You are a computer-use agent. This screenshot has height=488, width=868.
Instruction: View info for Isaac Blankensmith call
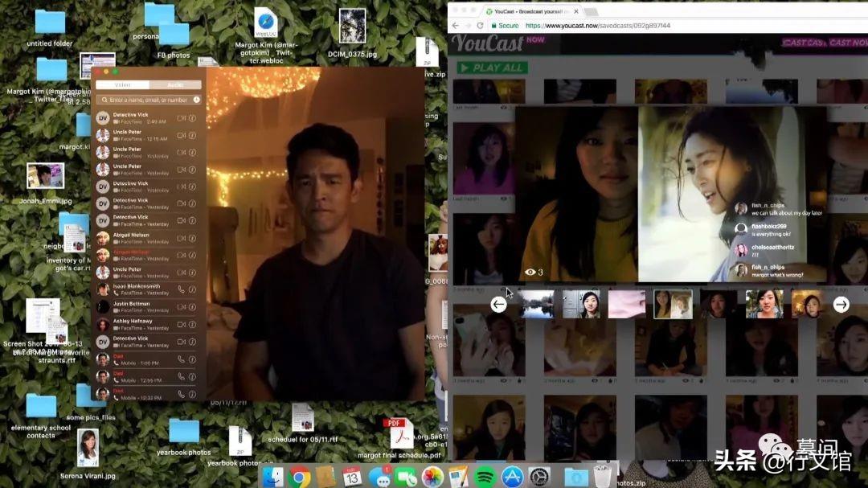[193, 289]
